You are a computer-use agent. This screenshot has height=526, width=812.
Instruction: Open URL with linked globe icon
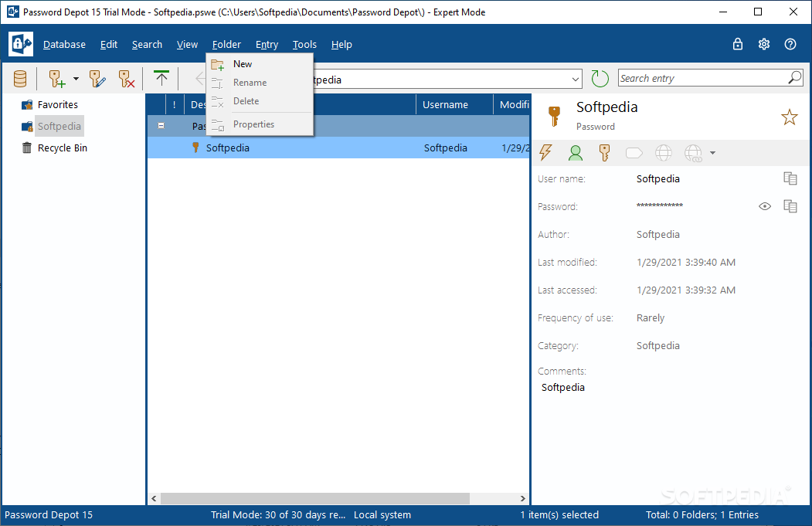[x=694, y=153]
